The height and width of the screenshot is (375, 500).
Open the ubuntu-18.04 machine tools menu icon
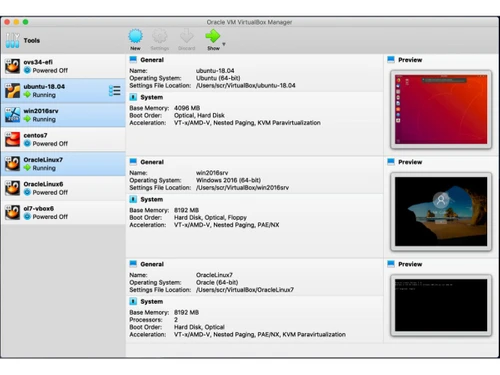pyautogui.click(x=115, y=91)
